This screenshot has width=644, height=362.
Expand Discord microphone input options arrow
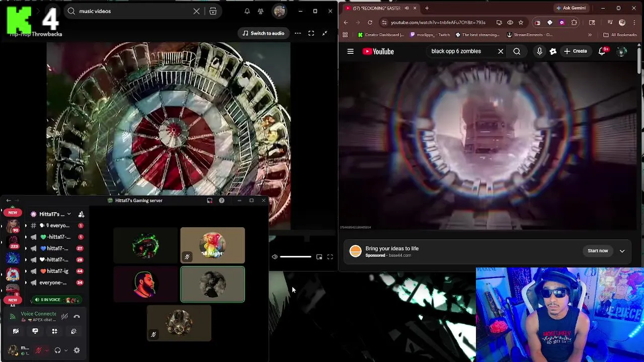47,350
